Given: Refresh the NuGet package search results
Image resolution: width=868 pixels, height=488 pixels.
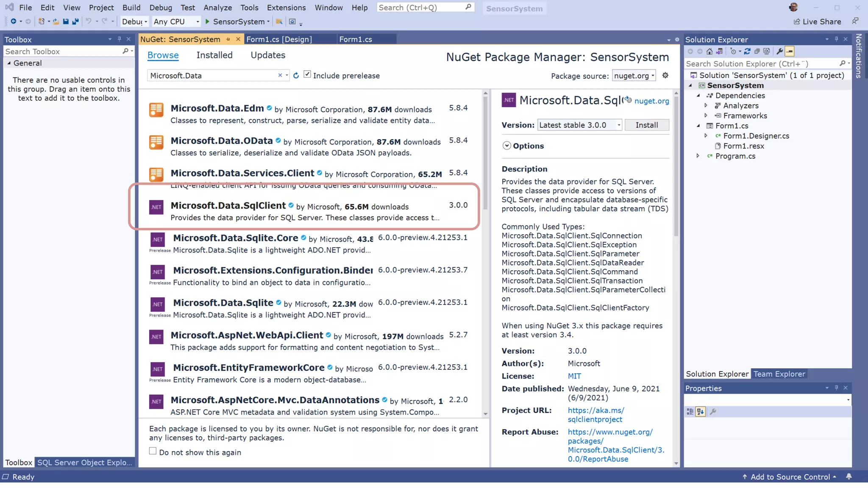Looking at the screenshot, I should (296, 75).
